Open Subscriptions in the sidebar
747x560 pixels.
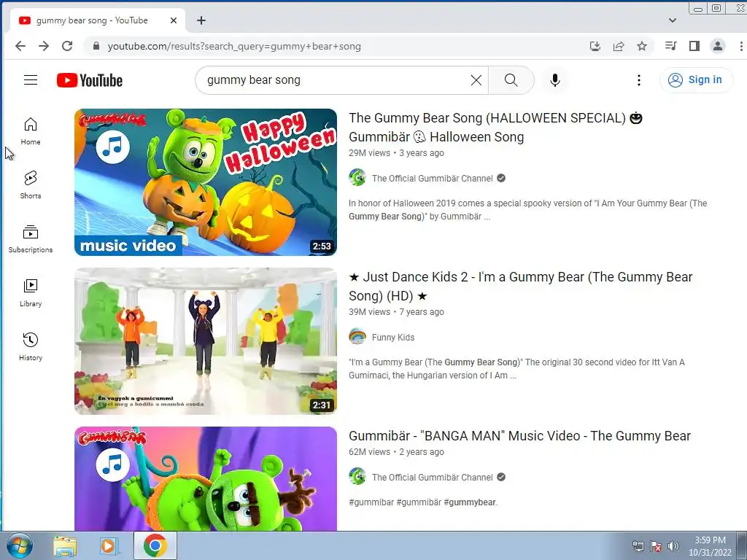click(x=31, y=239)
